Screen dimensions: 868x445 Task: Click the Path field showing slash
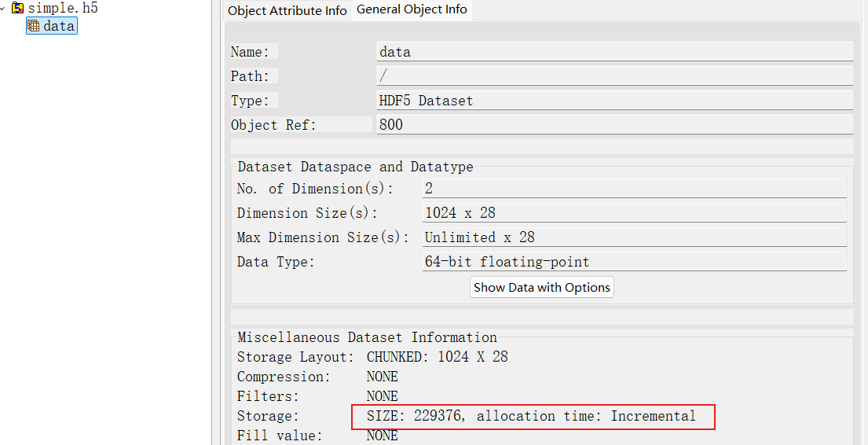click(613, 76)
